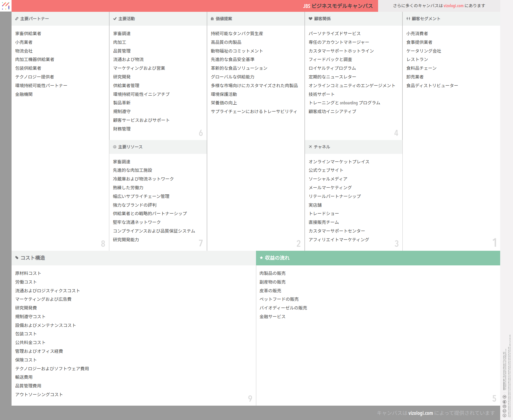Screen dimensions: 513x420
Task: Click the star icon beside 収益の流れ
Action: (x=261, y=258)
